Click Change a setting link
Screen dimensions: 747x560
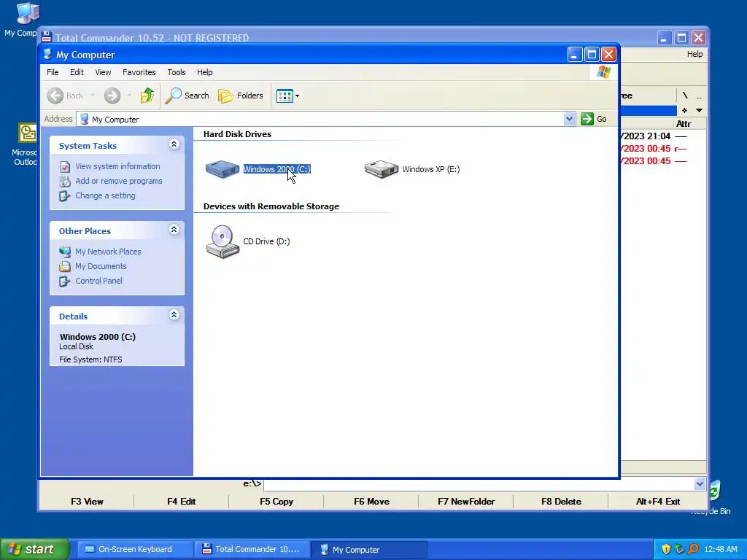105,195
